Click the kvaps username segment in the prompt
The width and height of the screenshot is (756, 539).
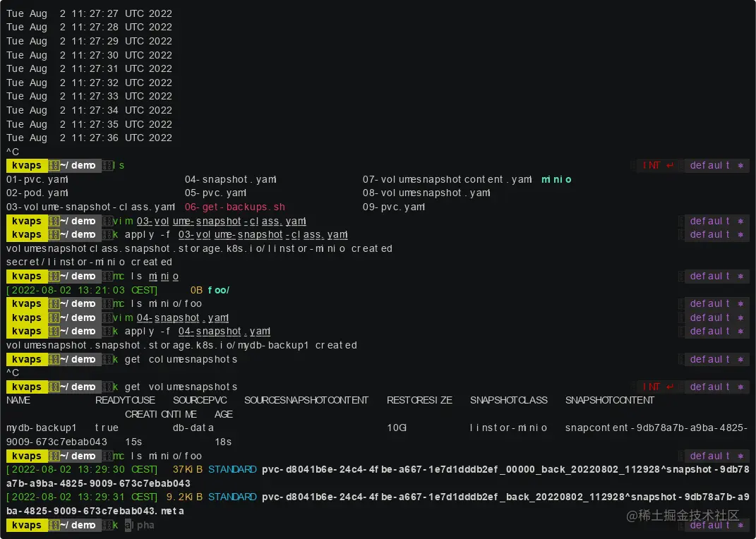click(26, 525)
